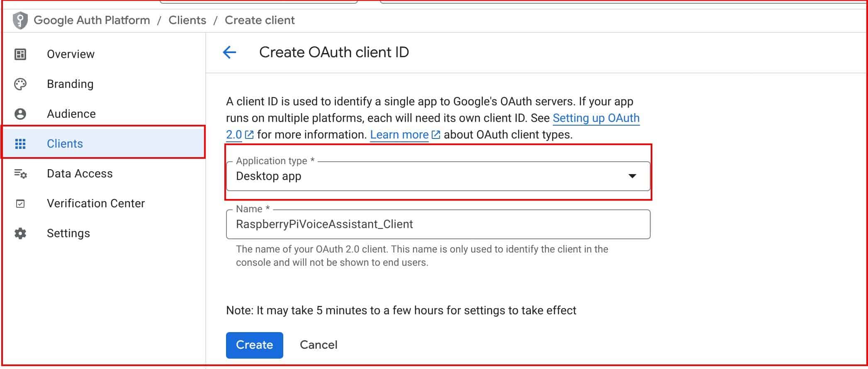Follow the Setting up OAuth 2.0 link
This screenshot has width=868, height=369.
click(596, 118)
